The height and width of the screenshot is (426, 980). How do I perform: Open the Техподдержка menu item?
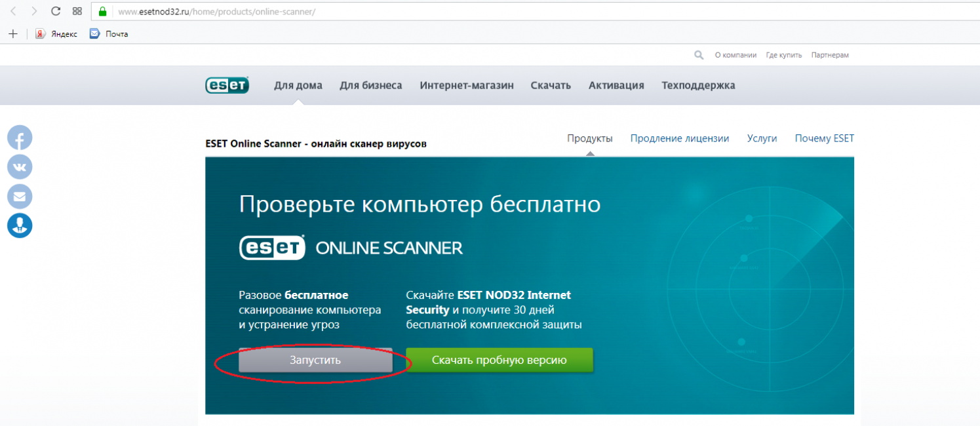click(698, 85)
